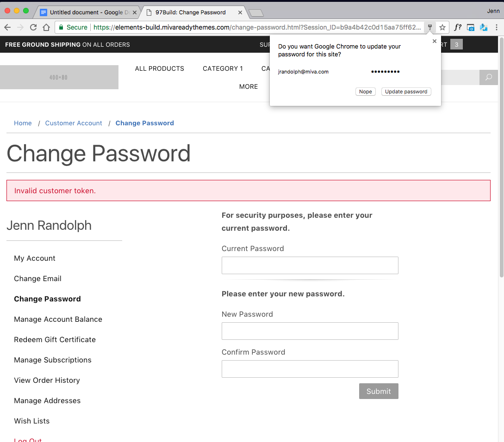This screenshot has height=442, width=504.
Task: Click the Update password button
Action: point(406,92)
